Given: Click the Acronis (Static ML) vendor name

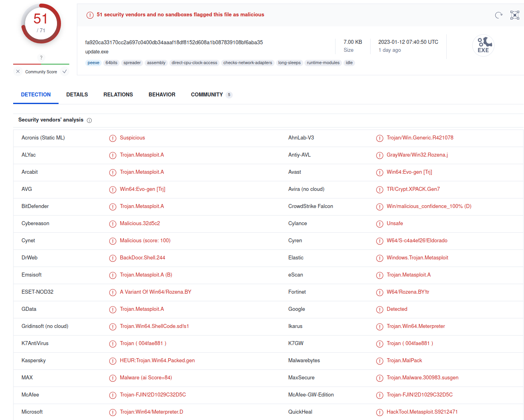Looking at the screenshot, I should pos(43,138).
